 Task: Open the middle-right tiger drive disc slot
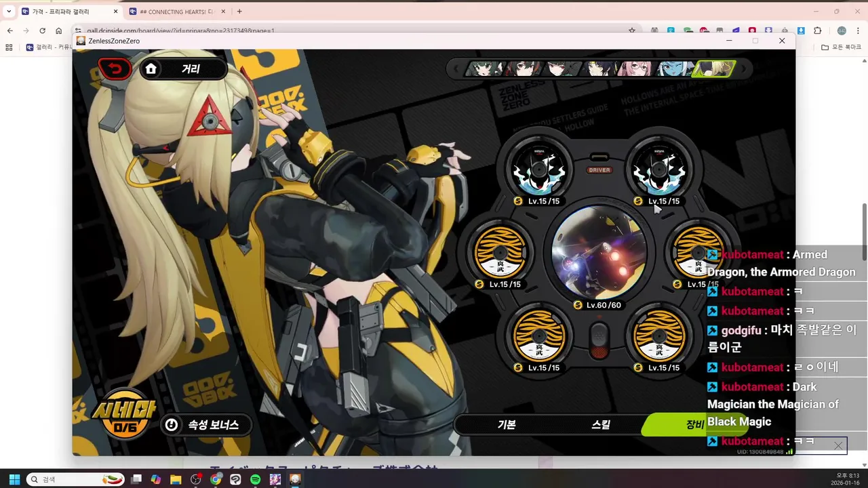point(698,252)
